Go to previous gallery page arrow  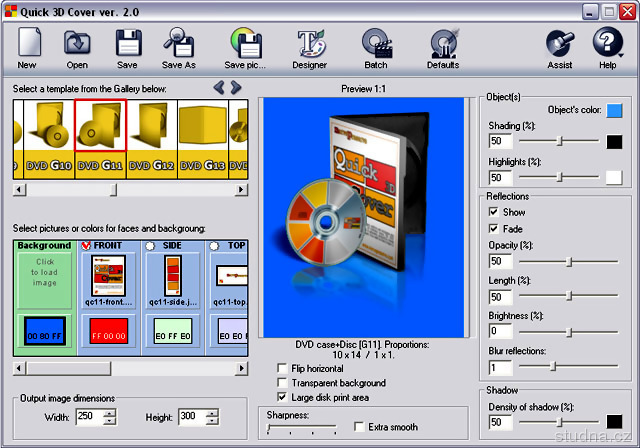(220, 88)
